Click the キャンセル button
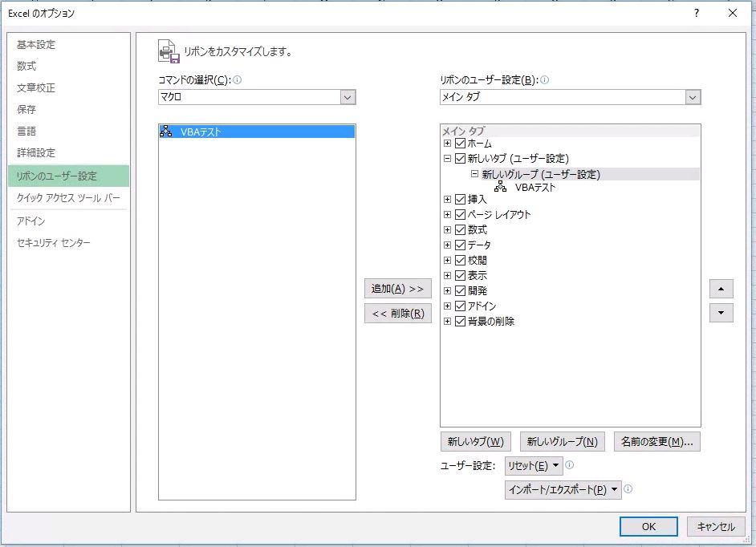Image resolution: width=756 pixels, height=547 pixels. click(716, 526)
